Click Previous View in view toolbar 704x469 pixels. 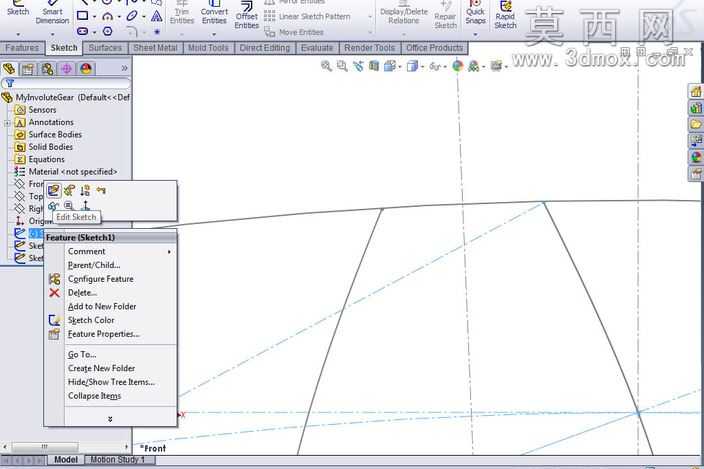click(x=358, y=66)
